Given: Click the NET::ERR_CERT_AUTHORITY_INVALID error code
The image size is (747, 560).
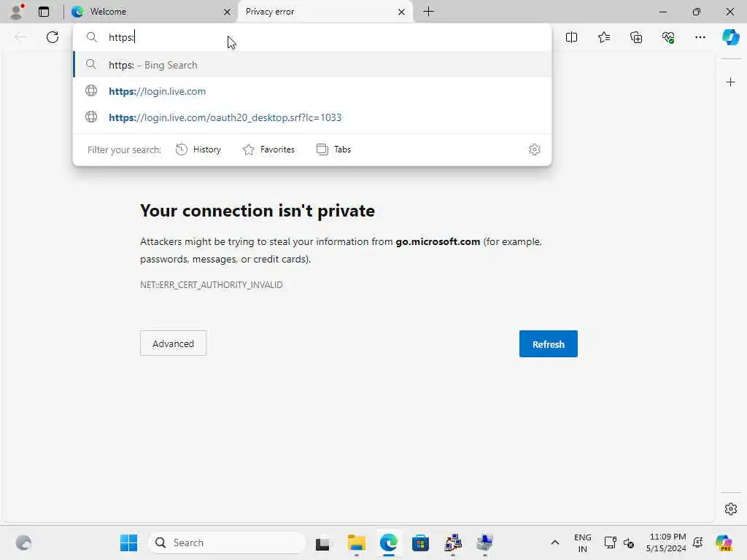Looking at the screenshot, I should point(211,285).
